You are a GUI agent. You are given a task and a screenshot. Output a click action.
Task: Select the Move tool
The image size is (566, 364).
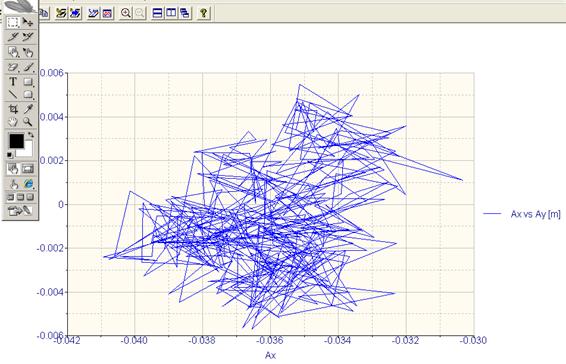tap(28, 22)
